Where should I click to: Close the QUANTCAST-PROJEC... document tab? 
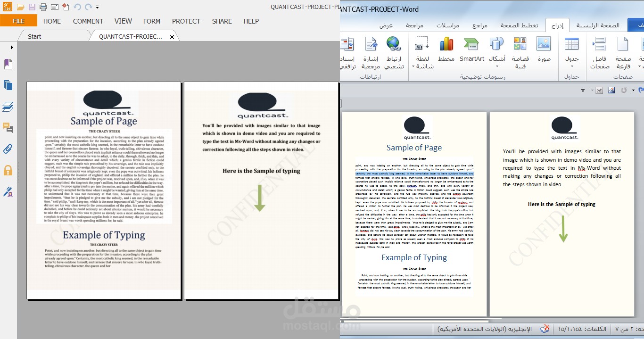pos(172,37)
